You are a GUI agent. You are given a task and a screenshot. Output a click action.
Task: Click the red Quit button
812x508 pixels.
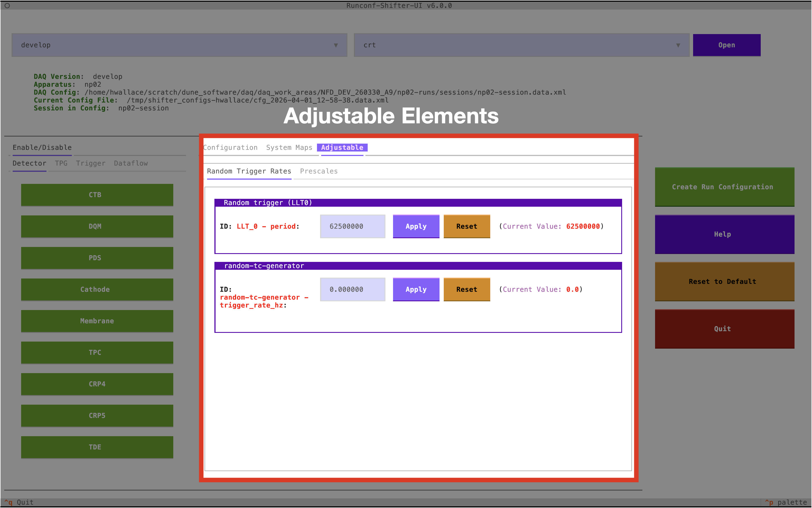(x=724, y=329)
